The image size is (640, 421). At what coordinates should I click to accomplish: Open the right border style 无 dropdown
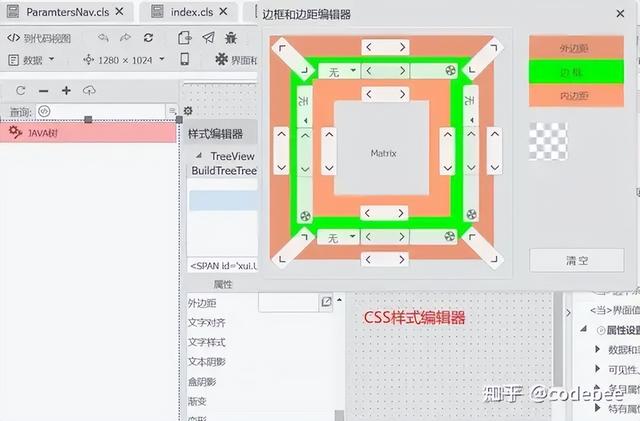click(x=471, y=105)
